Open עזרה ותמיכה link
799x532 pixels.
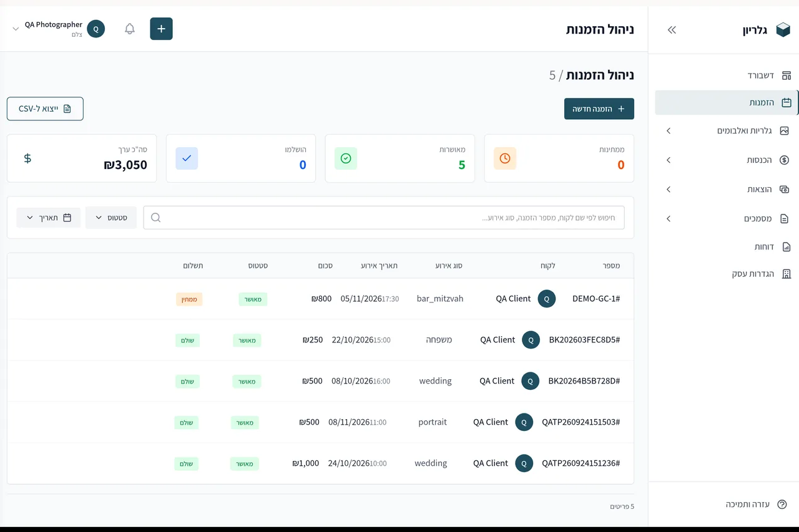point(747,505)
